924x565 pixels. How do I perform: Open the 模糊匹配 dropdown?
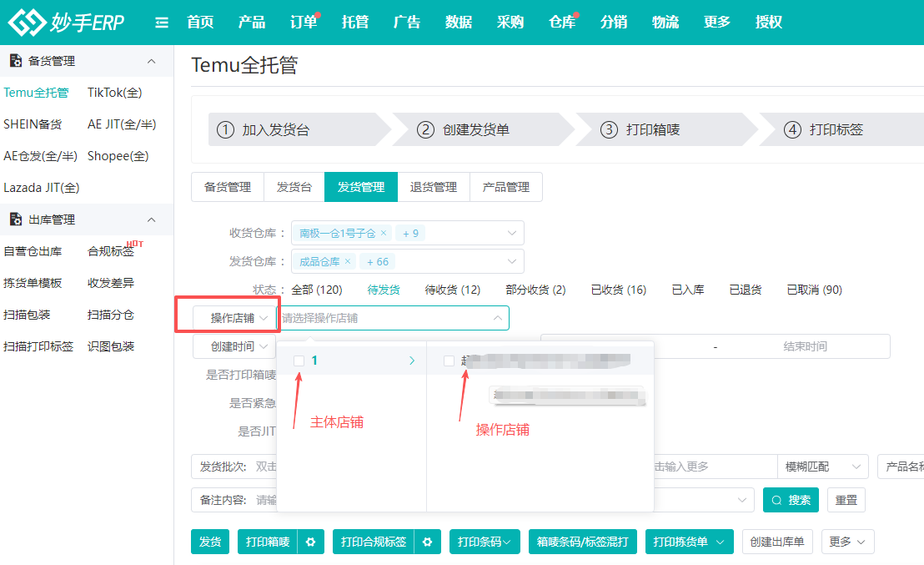coord(822,466)
